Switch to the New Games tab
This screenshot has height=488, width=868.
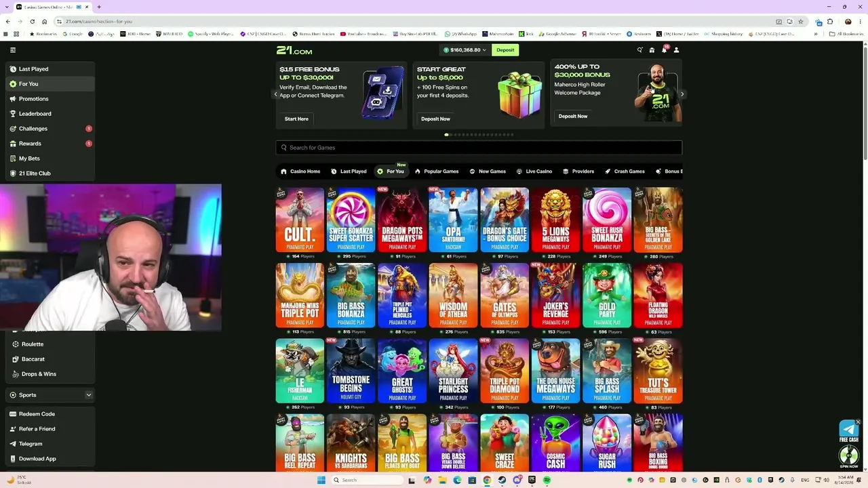[488, 171]
